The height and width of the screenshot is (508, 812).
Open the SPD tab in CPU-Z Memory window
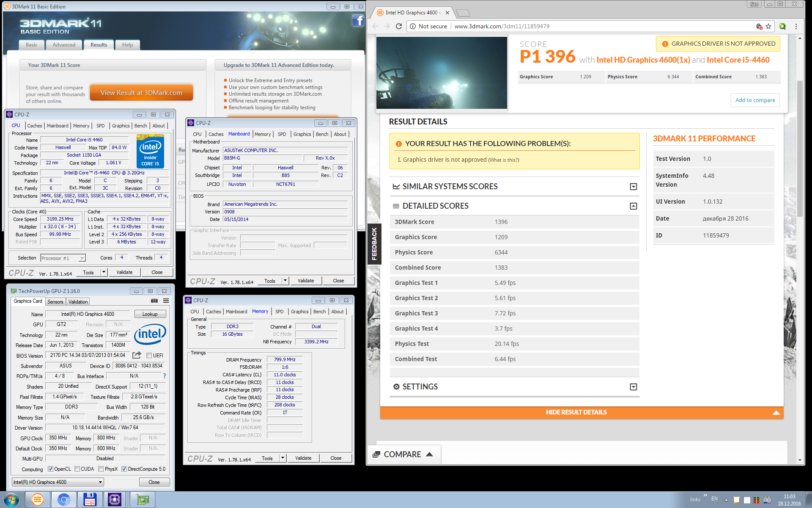tap(280, 312)
